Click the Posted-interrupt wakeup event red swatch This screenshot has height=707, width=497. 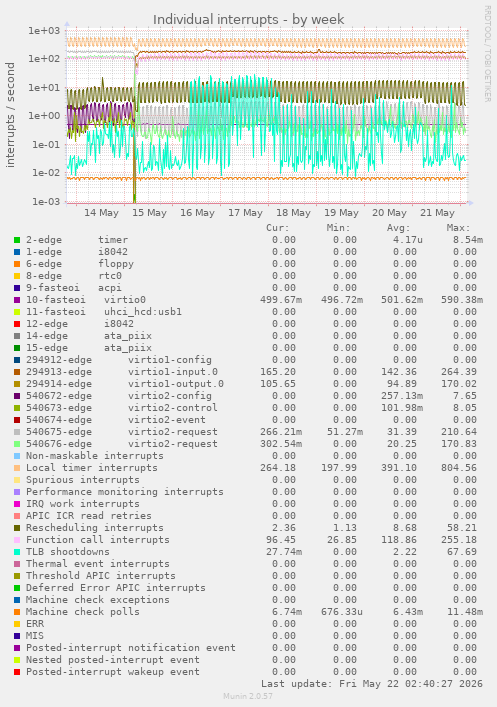point(17,672)
